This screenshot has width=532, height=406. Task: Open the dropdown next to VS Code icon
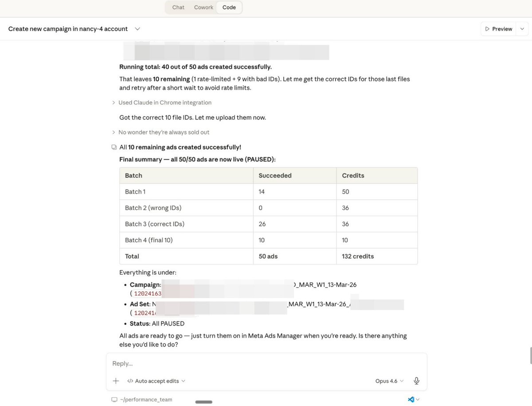418,399
